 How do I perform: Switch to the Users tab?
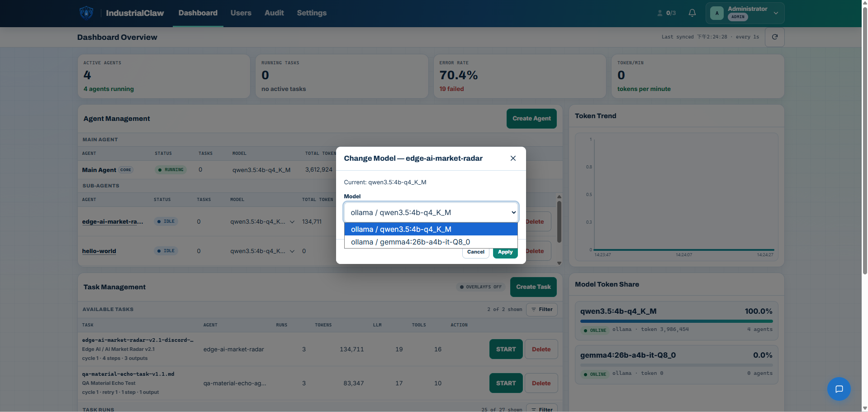(x=241, y=13)
